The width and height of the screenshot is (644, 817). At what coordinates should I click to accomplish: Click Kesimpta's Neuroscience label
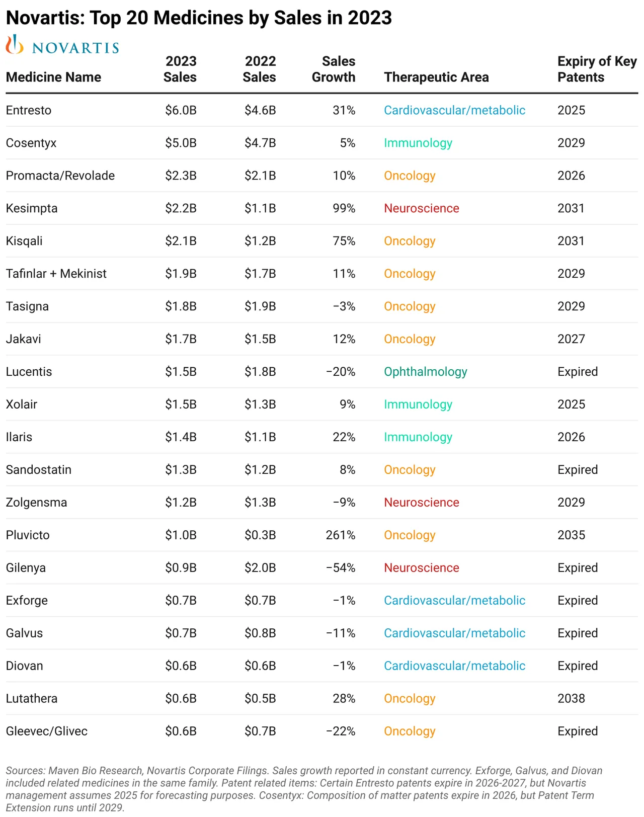click(x=422, y=208)
